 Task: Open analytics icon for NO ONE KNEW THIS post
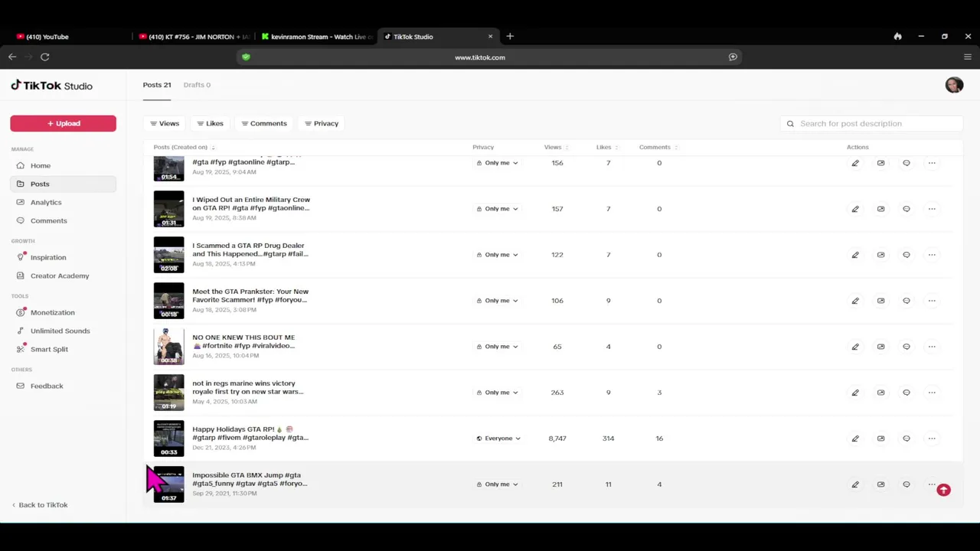pos(880,347)
